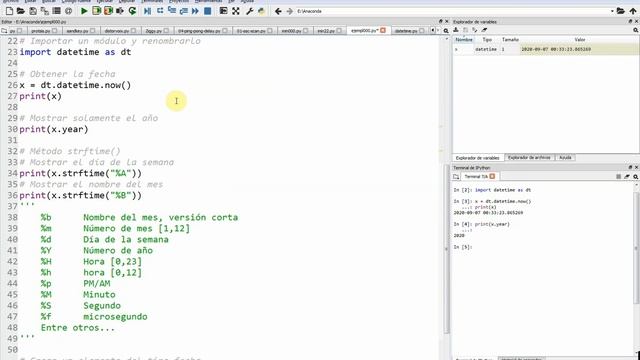This screenshot has width=640, height=360.
Task: Browse terminal tabs icon in IPython pane
Action: [456, 176]
